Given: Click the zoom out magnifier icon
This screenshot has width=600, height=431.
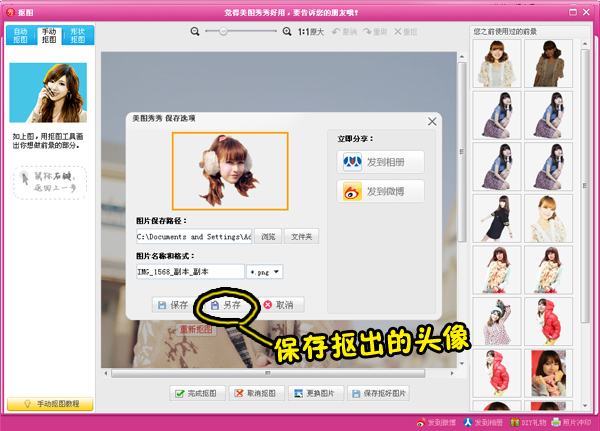Looking at the screenshot, I should coord(195,32).
